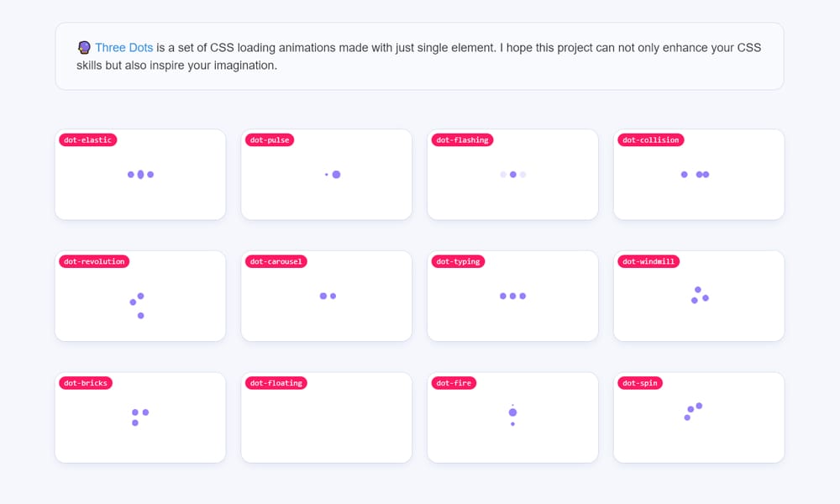Image resolution: width=840 pixels, height=504 pixels.
Task: Click the dot-spin label badge
Action: [x=640, y=383]
